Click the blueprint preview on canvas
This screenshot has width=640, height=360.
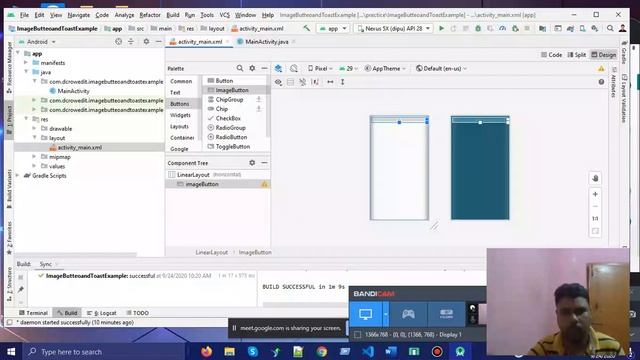pos(480,168)
